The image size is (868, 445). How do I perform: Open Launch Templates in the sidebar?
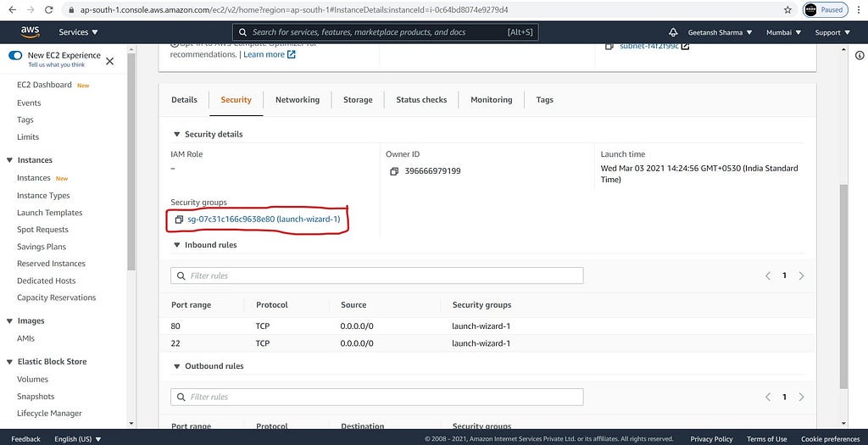click(x=49, y=213)
